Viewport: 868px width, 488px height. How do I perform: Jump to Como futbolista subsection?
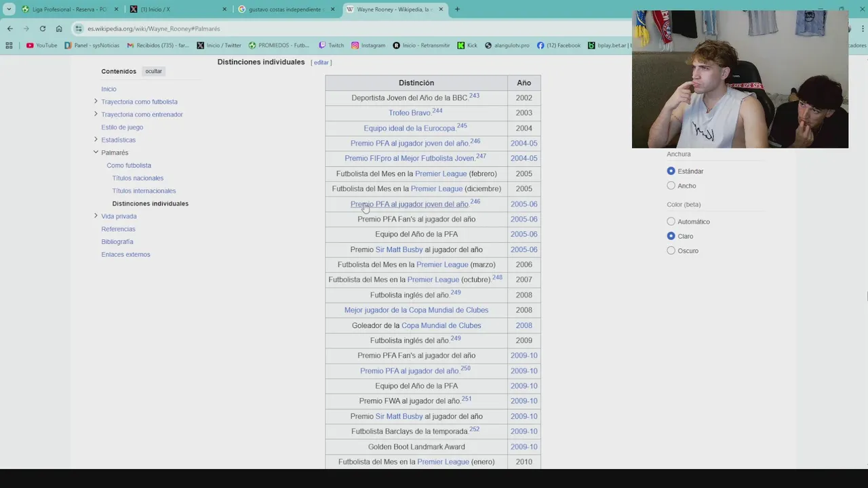click(129, 165)
